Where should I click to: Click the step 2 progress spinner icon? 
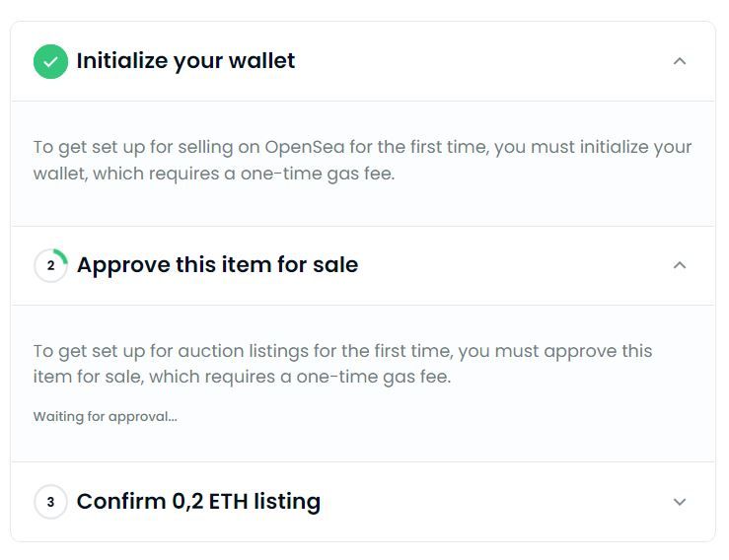(50, 265)
